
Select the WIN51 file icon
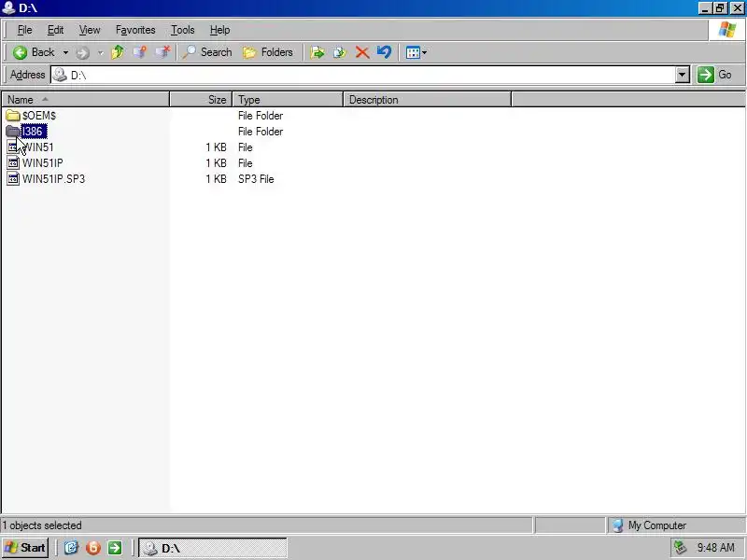[13, 147]
